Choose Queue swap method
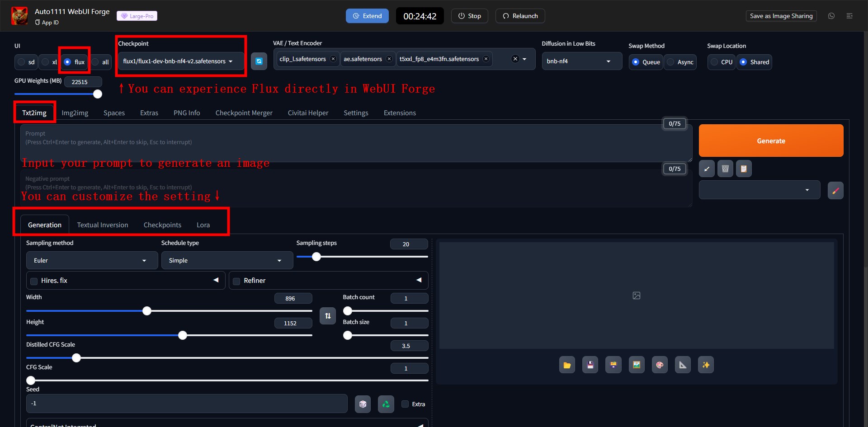 coord(646,62)
